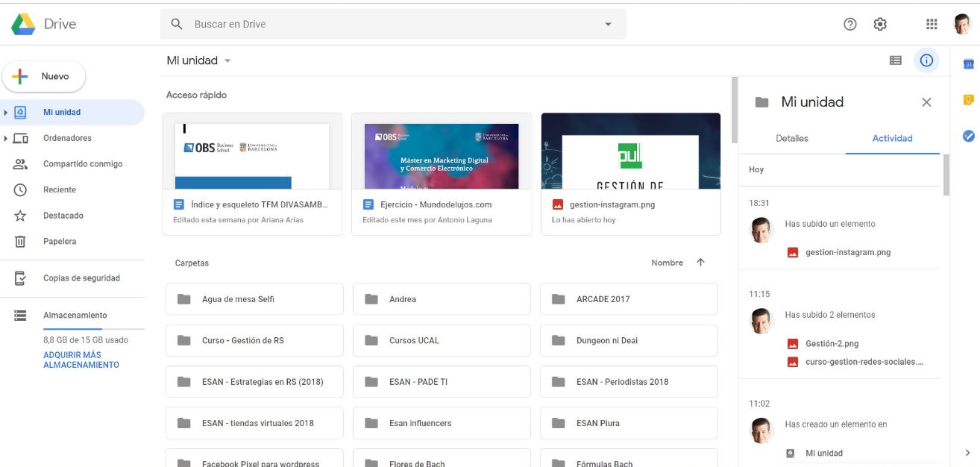Click the Nuevo button
This screenshot has width=980, height=467.
[x=44, y=76]
